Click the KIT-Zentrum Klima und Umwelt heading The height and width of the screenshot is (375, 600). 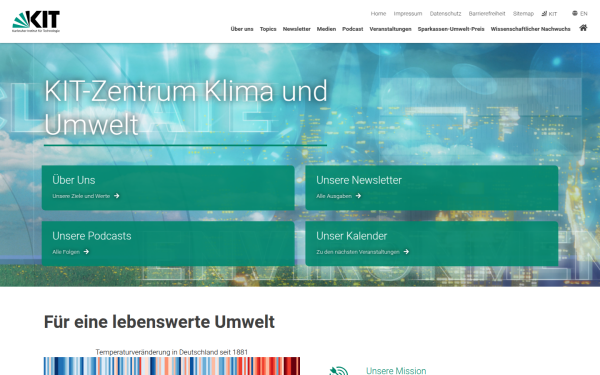pos(186,108)
